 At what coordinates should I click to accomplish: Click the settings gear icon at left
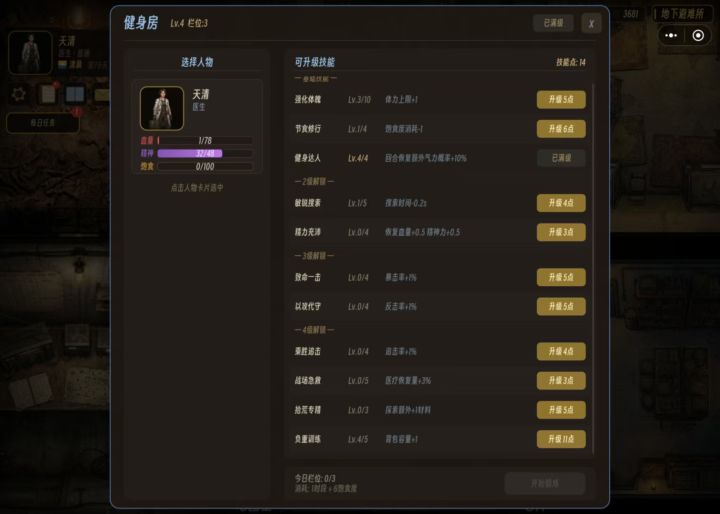[19, 94]
